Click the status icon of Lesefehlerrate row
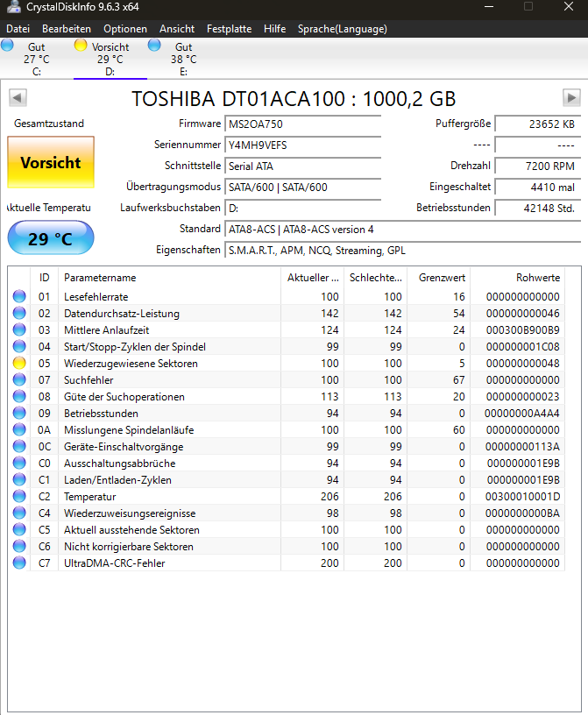The width and height of the screenshot is (588, 715). (x=19, y=296)
